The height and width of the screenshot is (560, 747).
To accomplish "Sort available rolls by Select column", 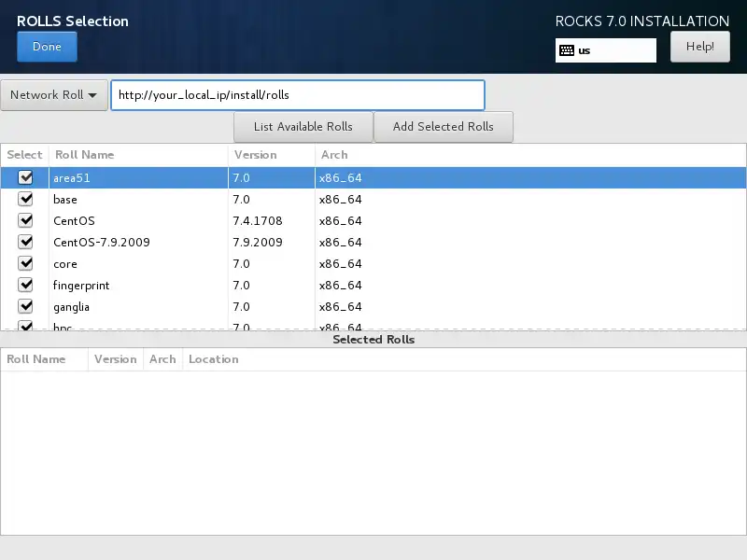I will [x=25, y=155].
